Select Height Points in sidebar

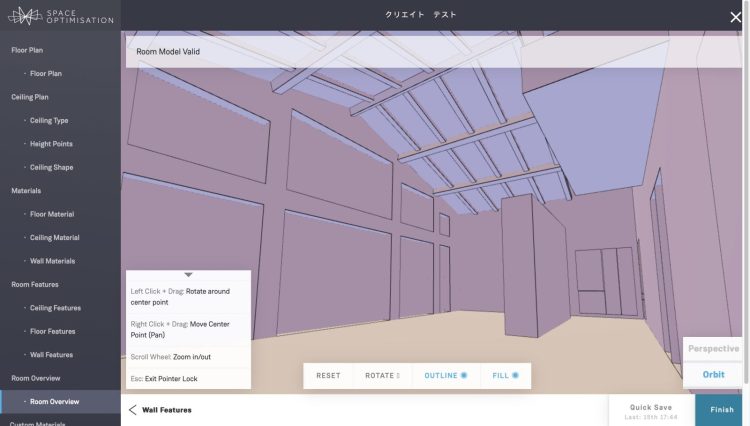[x=51, y=144]
